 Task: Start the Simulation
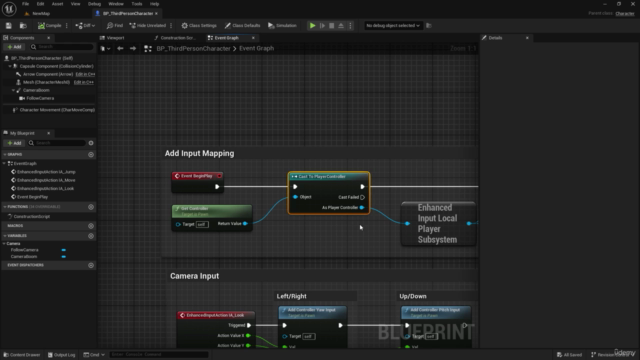click(282, 26)
